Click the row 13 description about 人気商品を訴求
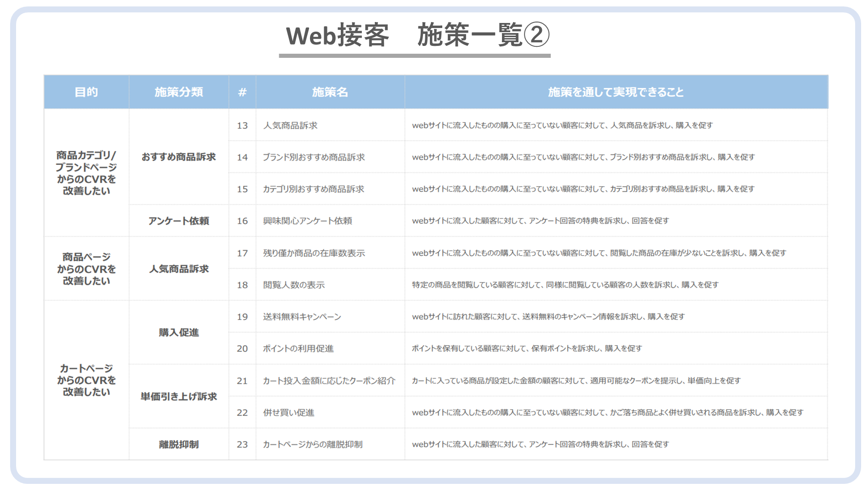 point(562,125)
